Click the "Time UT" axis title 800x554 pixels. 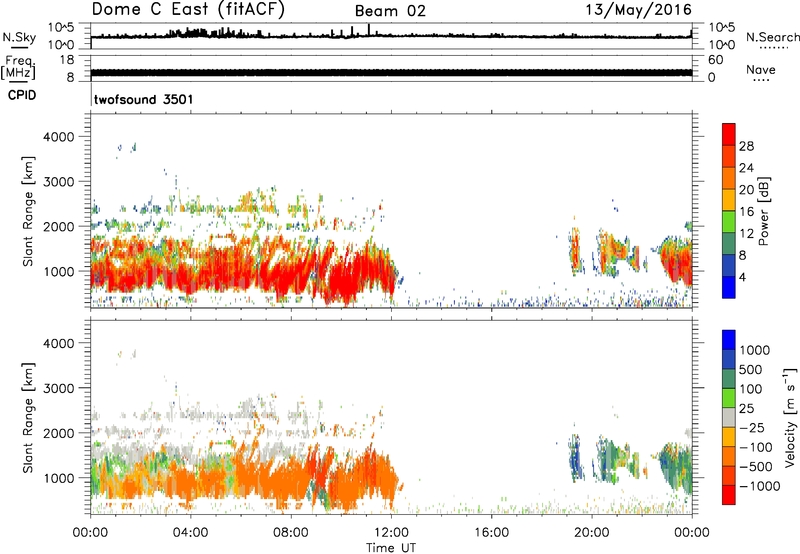click(x=391, y=547)
